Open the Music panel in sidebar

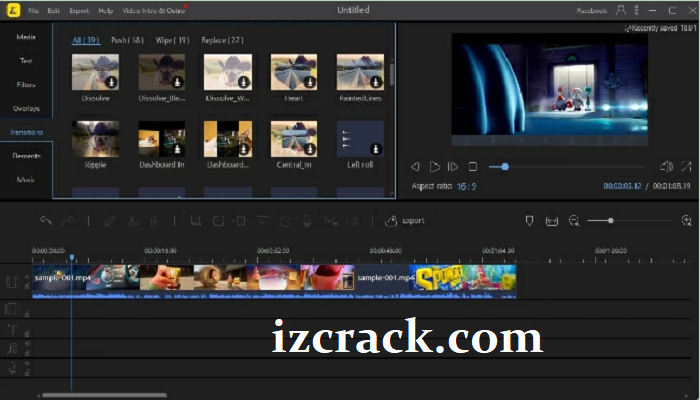tap(26, 180)
